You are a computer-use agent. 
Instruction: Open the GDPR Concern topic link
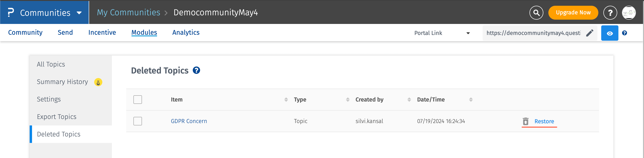(x=189, y=121)
